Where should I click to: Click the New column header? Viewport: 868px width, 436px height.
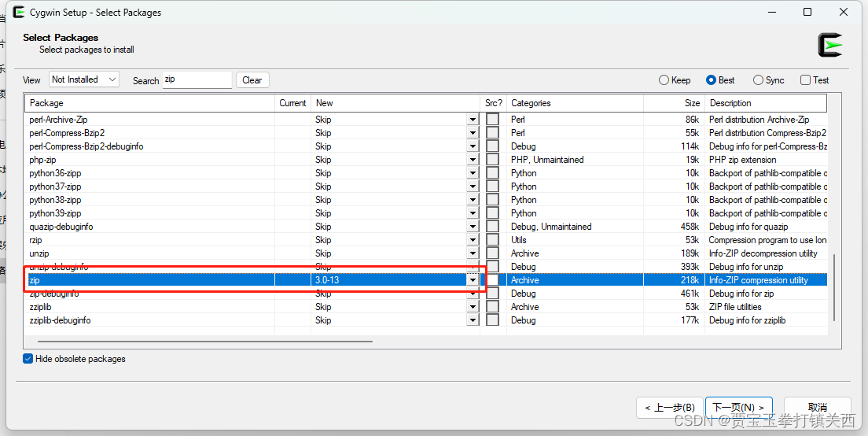tap(395, 103)
